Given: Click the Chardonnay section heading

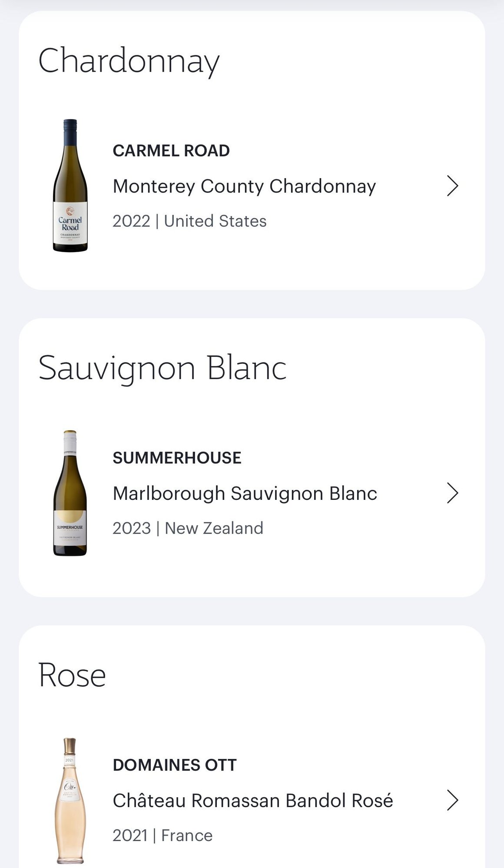Looking at the screenshot, I should click(129, 61).
